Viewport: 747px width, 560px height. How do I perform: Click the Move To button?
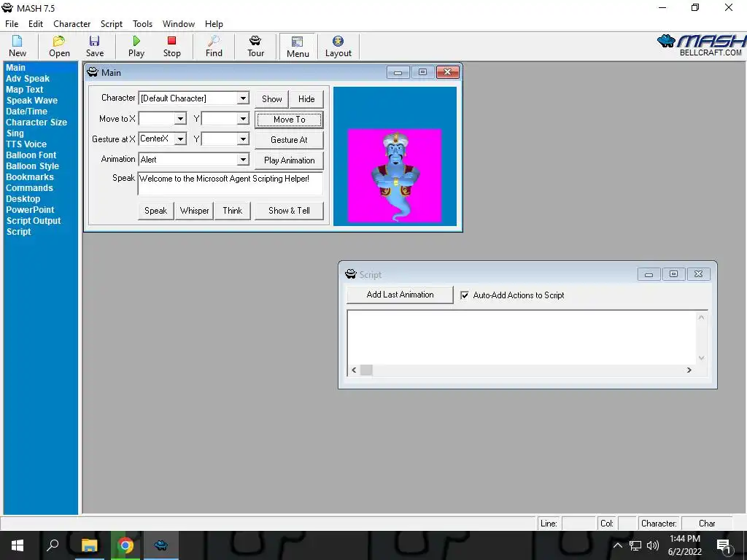289,120
